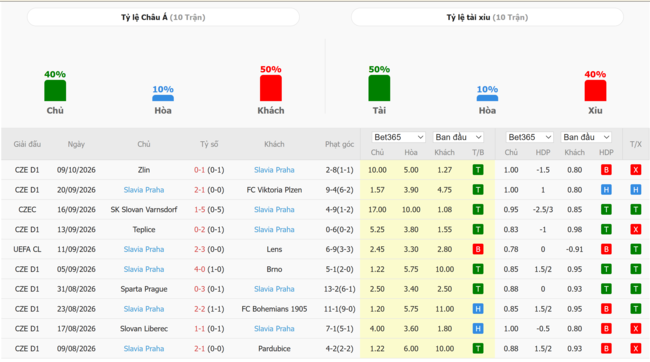This screenshot has height=362, width=650.
Task: Click the green Chủ 40% bar
Action: pos(55,90)
